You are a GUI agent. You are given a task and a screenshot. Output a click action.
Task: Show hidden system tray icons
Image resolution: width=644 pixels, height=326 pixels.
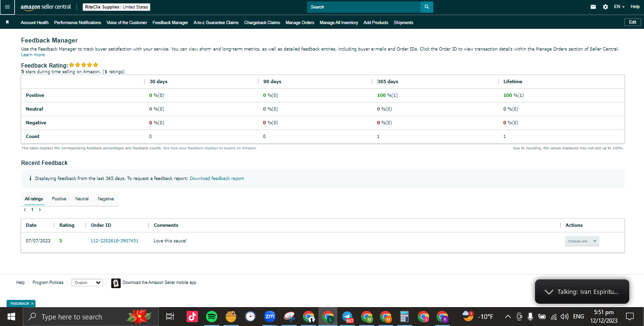[508, 317]
